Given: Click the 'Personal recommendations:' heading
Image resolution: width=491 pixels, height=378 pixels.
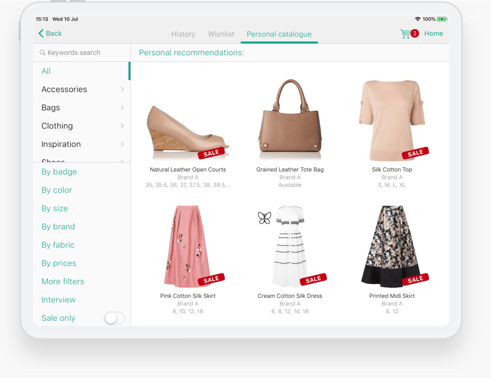Looking at the screenshot, I should [191, 53].
